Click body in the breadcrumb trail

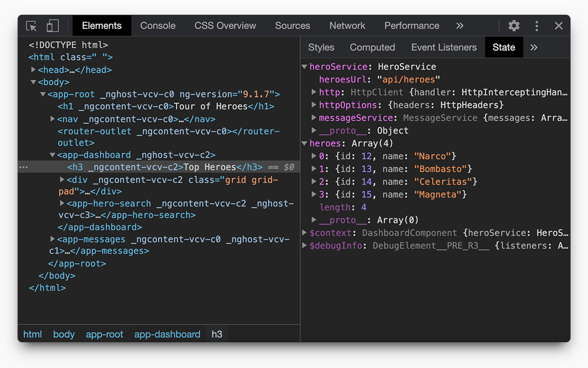pos(64,334)
